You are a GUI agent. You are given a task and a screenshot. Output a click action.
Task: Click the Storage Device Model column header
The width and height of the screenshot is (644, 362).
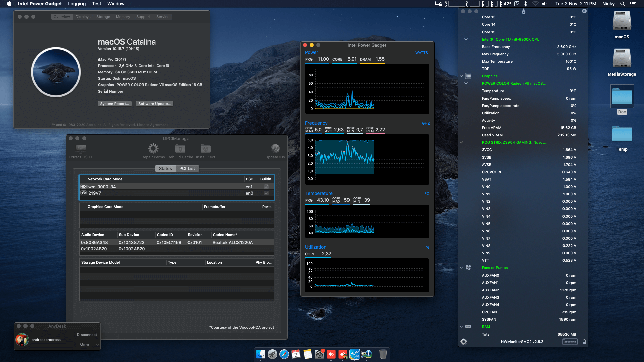pyautogui.click(x=123, y=262)
